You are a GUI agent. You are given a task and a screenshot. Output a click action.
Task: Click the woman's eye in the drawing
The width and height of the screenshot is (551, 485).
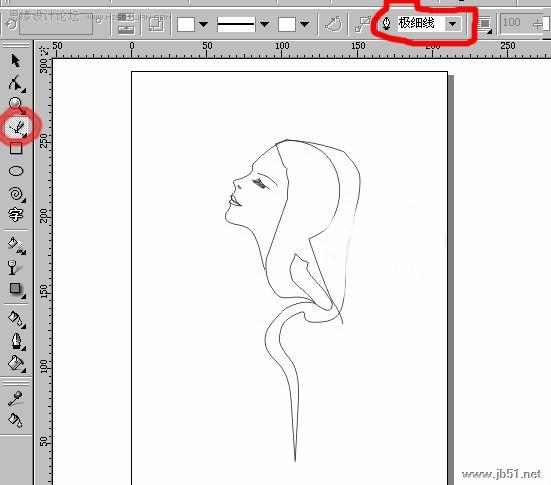click(x=259, y=183)
